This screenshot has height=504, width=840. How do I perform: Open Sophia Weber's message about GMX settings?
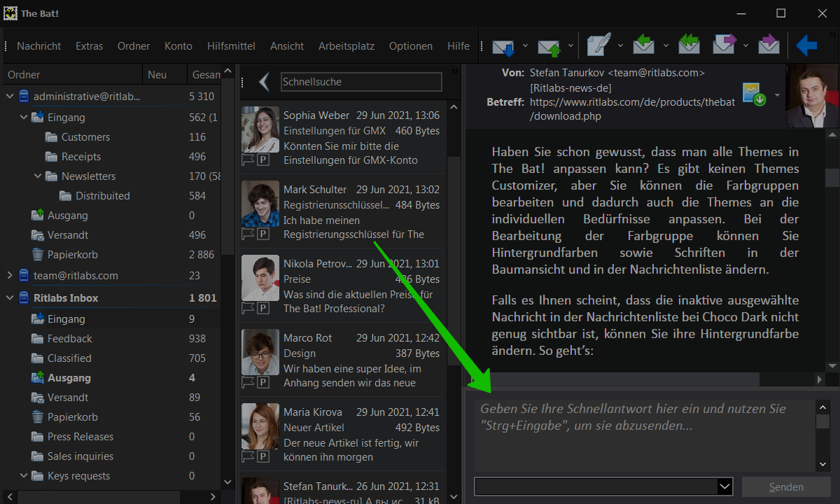coord(343,137)
